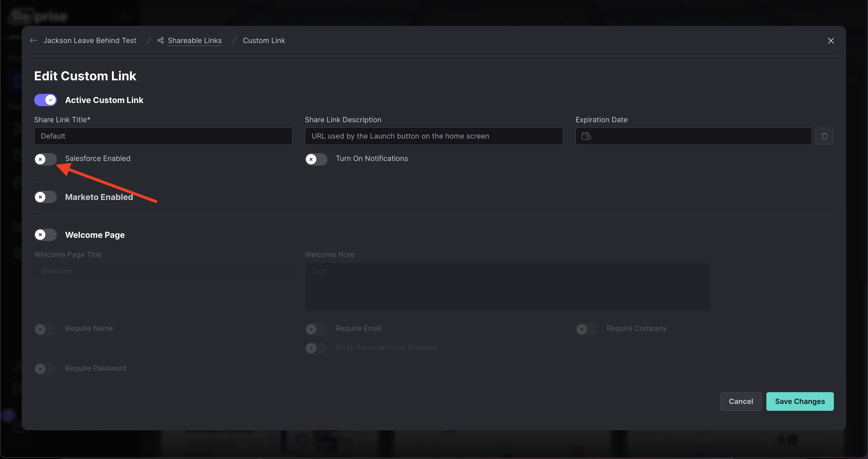Viewport: 868px width, 459px height.
Task: Go to Jackson Leave Behind Test breadcrumb
Action: tap(90, 41)
